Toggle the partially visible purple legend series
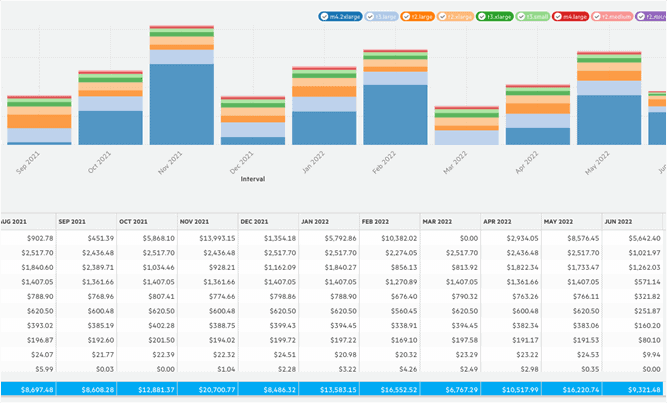 [651, 17]
